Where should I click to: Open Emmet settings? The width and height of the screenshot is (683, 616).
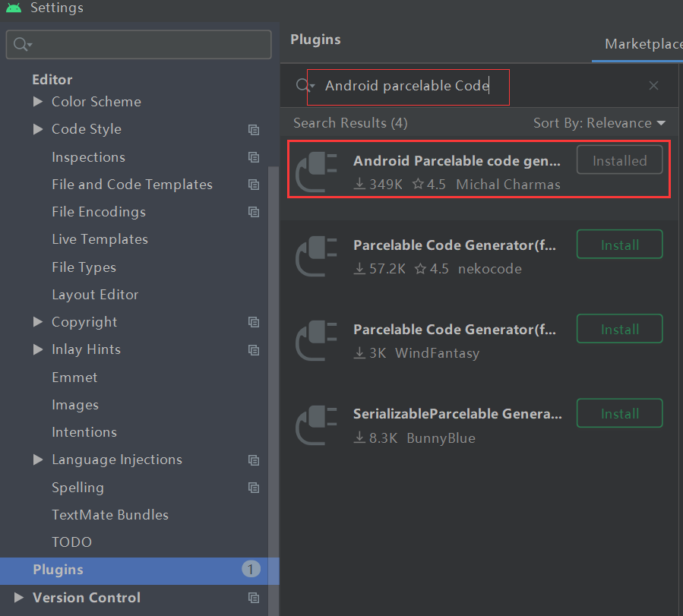point(74,377)
